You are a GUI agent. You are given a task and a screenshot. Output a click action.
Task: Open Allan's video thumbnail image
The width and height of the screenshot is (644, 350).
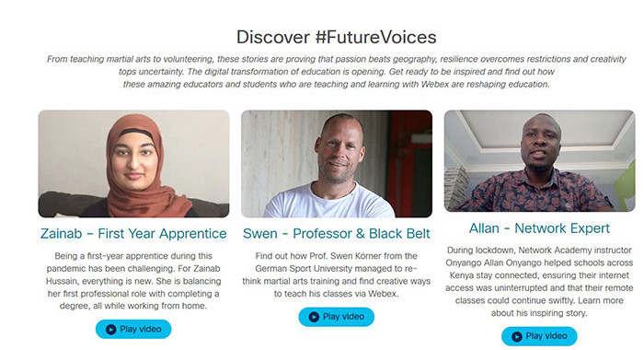(540, 161)
